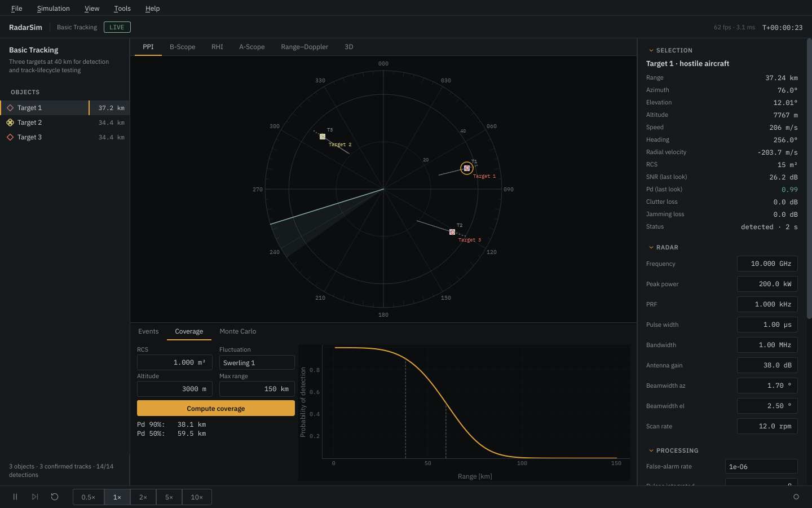Select the T3 target marker on the PPI
The width and height of the screenshot is (812, 508).
[323, 137]
